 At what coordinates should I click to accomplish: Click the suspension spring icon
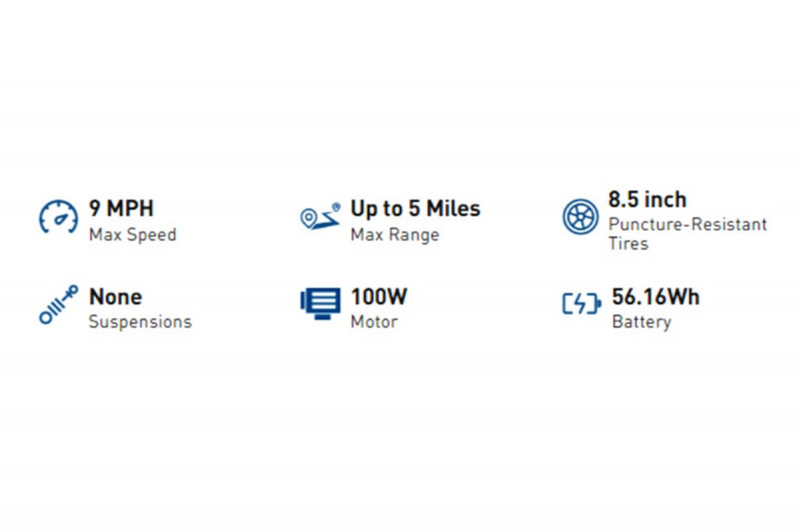click(x=58, y=305)
